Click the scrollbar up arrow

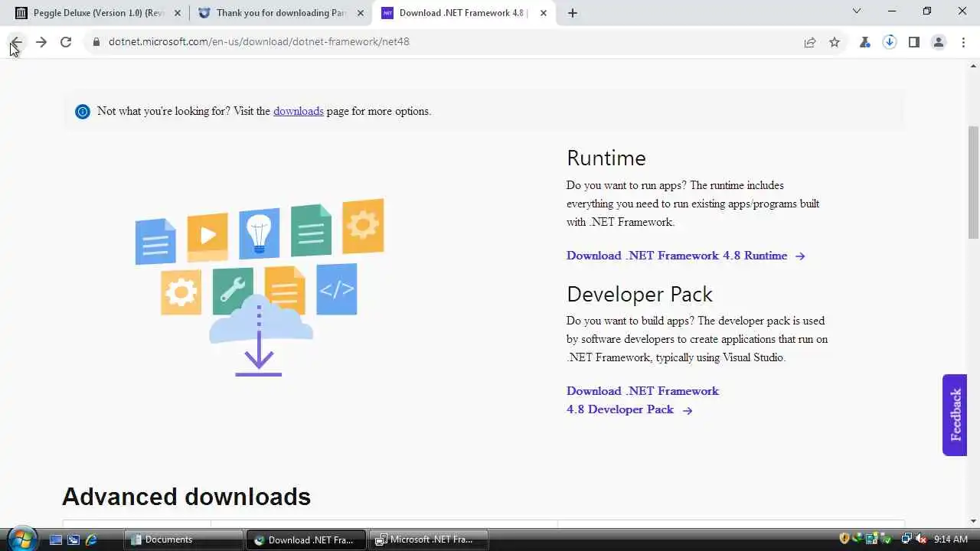click(973, 67)
